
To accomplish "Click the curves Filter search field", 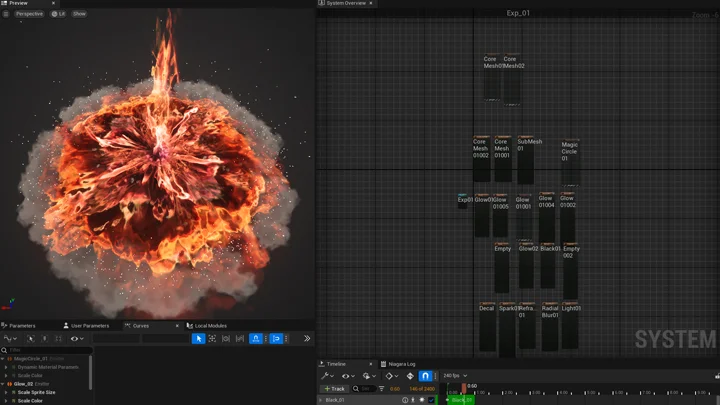I will coord(46,350).
